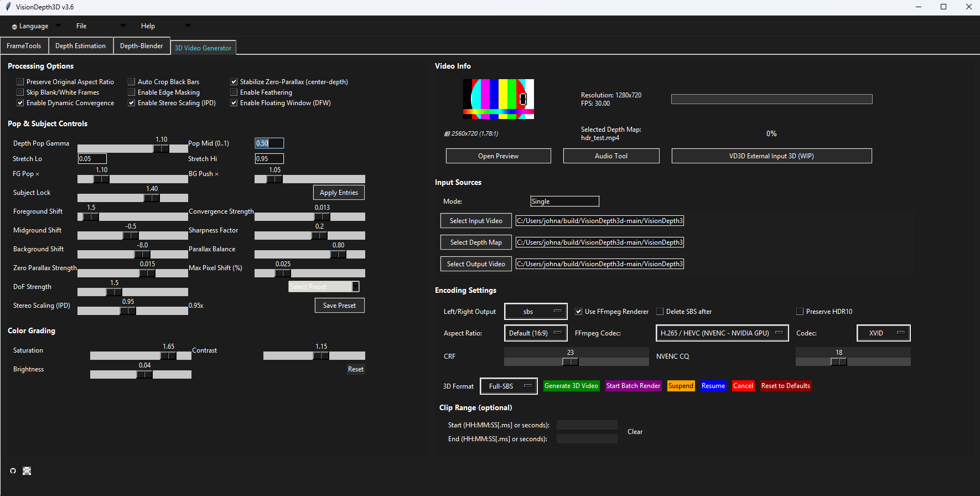Click the Open Preview button
This screenshot has height=496, width=980.
tap(498, 156)
